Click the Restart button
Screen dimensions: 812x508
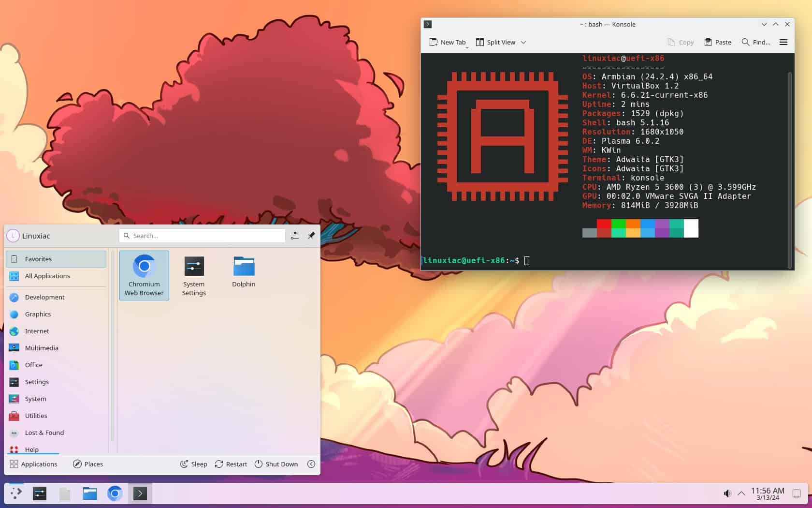point(231,464)
